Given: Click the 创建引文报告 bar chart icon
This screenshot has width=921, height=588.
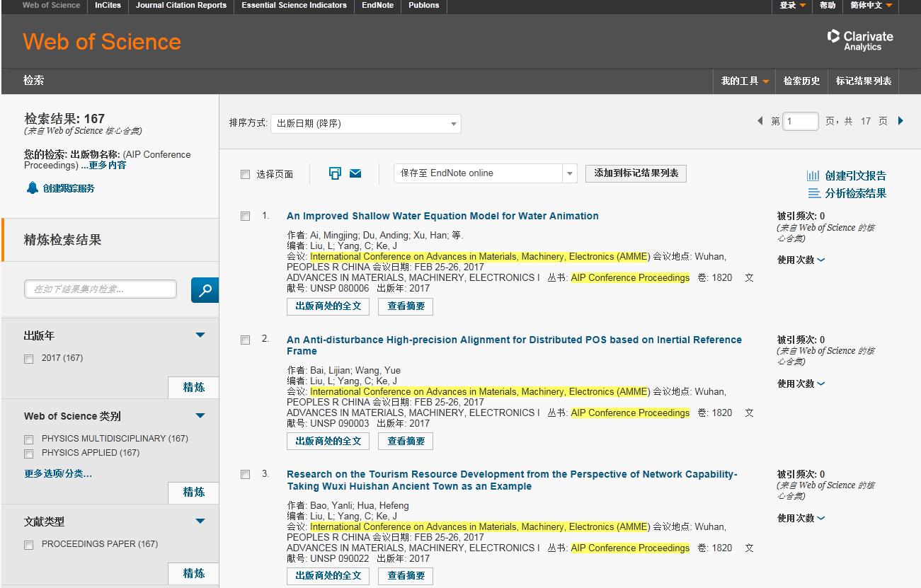Looking at the screenshot, I should [x=813, y=175].
